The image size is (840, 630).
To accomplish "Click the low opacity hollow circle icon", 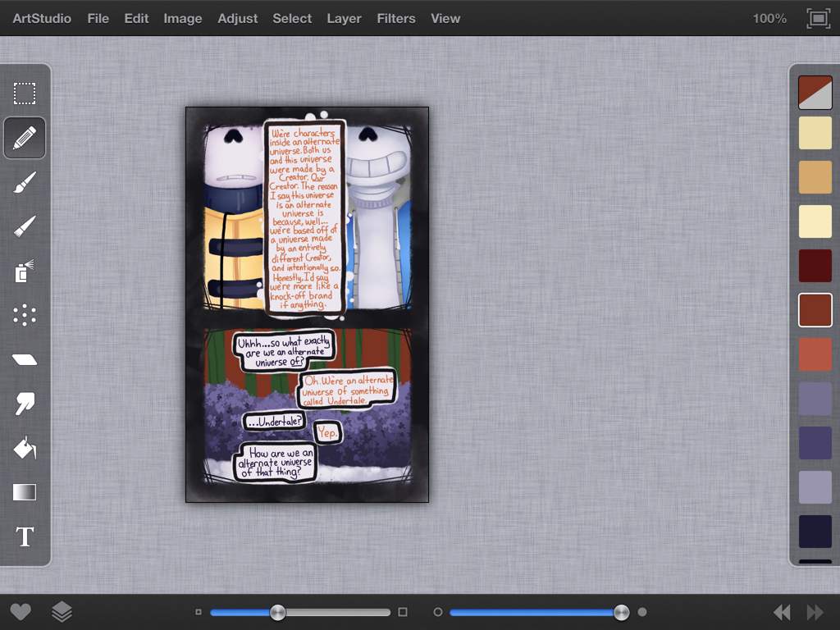I will click(438, 612).
